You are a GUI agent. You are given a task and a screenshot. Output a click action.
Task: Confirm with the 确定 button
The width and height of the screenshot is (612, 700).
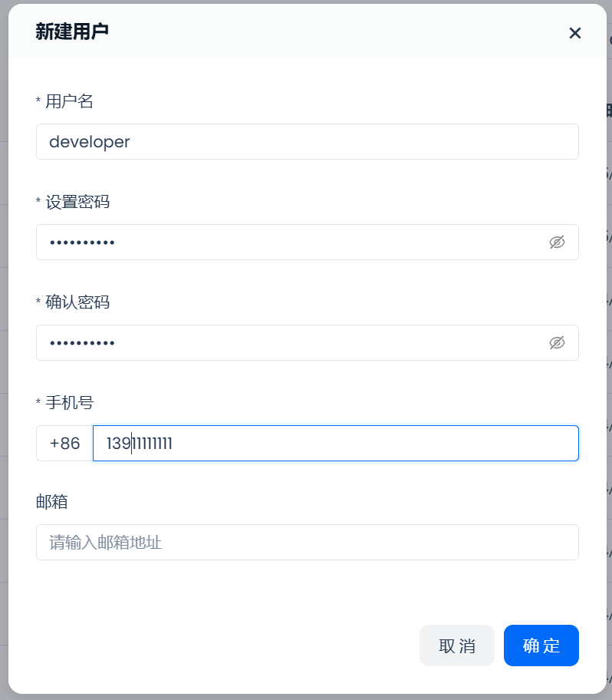pyautogui.click(x=541, y=646)
